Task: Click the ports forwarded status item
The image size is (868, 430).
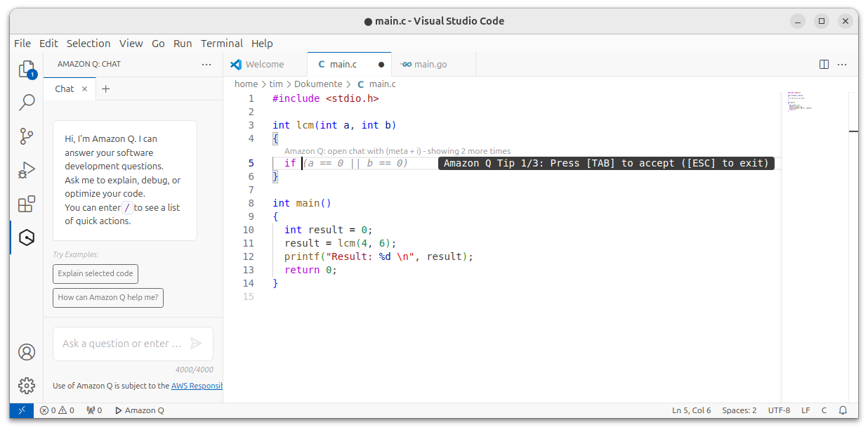Action: pyautogui.click(x=94, y=410)
